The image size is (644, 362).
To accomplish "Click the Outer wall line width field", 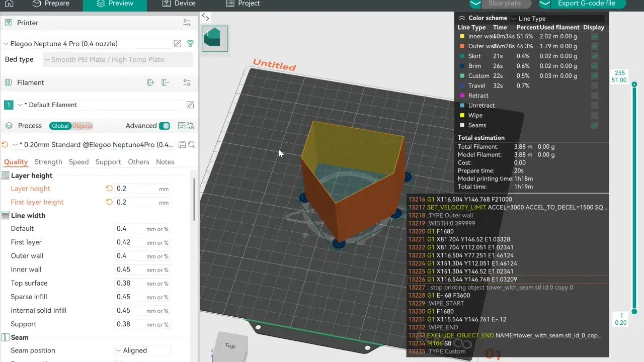I will click(142, 256).
